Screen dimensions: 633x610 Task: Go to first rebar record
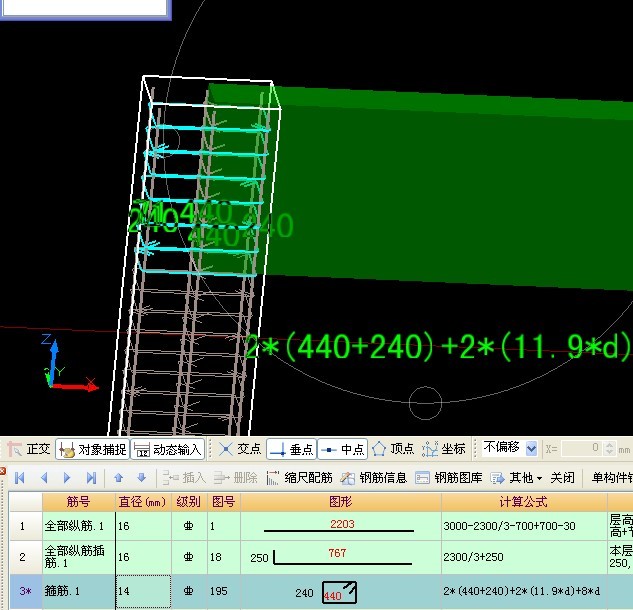[19, 478]
